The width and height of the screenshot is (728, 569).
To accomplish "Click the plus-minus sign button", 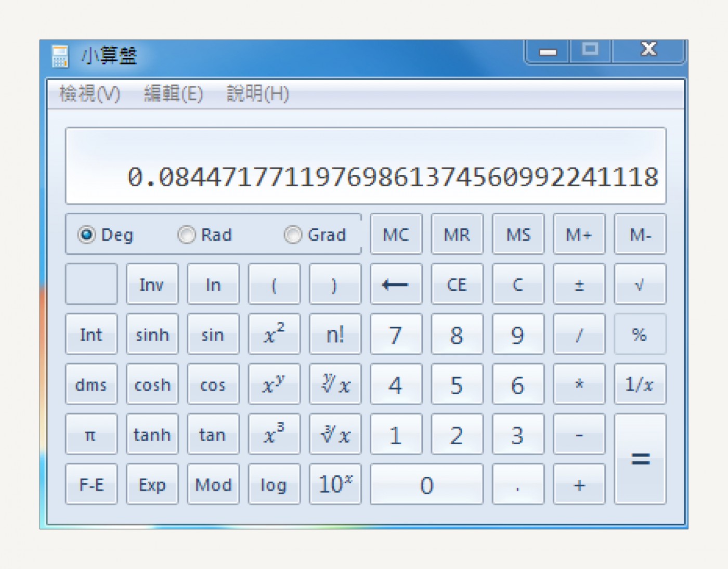I will (x=579, y=284).
